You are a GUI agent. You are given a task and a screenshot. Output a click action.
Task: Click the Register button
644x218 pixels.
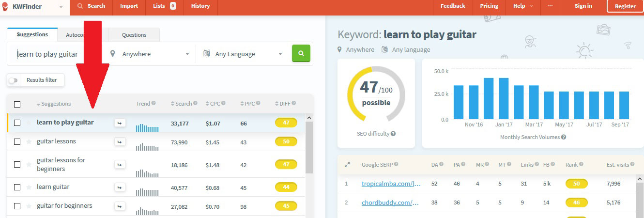625,6
